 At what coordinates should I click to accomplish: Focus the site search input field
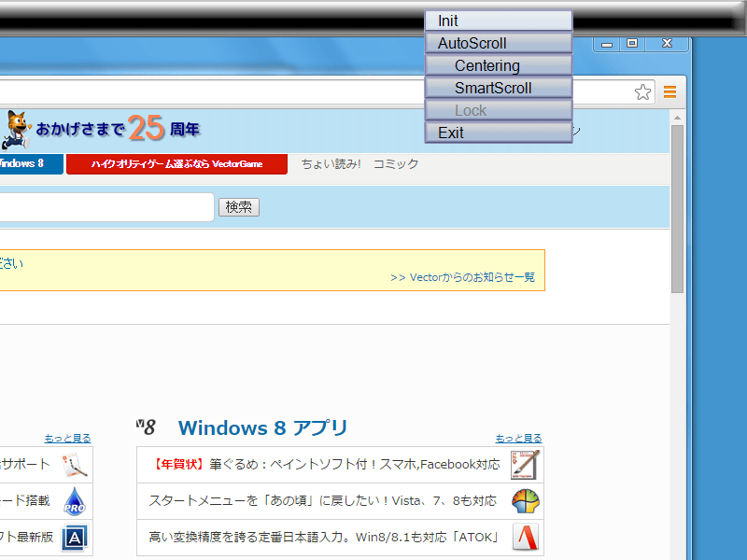pyautogui.click(x=106, y=207)
